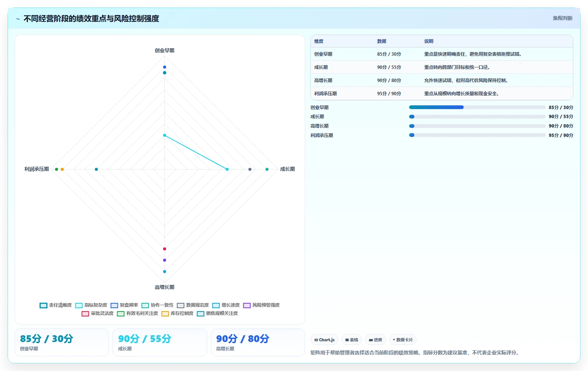Click the 创业早期 radar axis label
Image resolution: width=588 pixels, height=371 pixels.
click(x=165, y=50)
